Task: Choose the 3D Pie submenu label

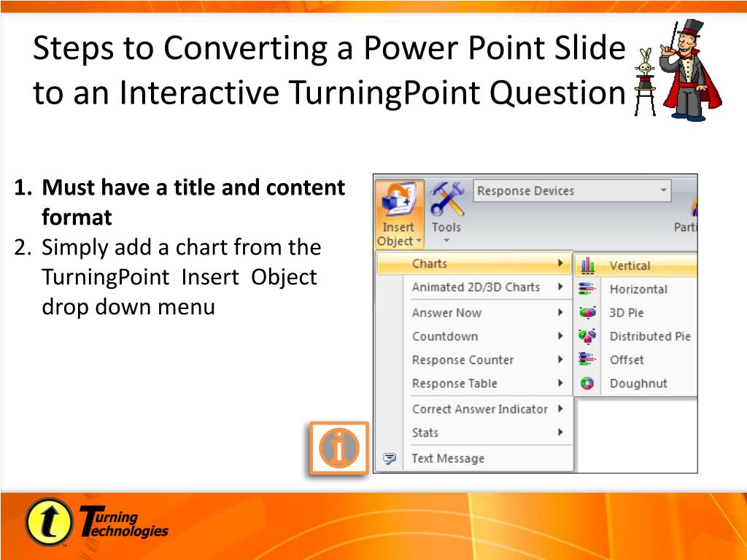Action: coord(627,313)
